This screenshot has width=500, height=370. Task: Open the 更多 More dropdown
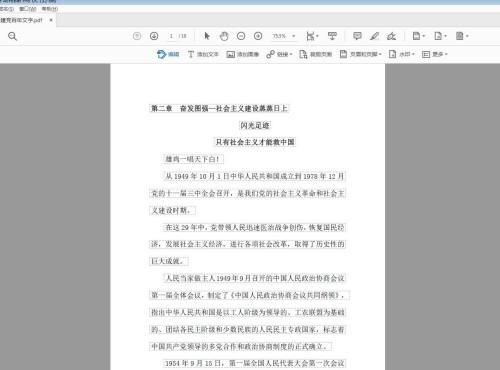434,54
